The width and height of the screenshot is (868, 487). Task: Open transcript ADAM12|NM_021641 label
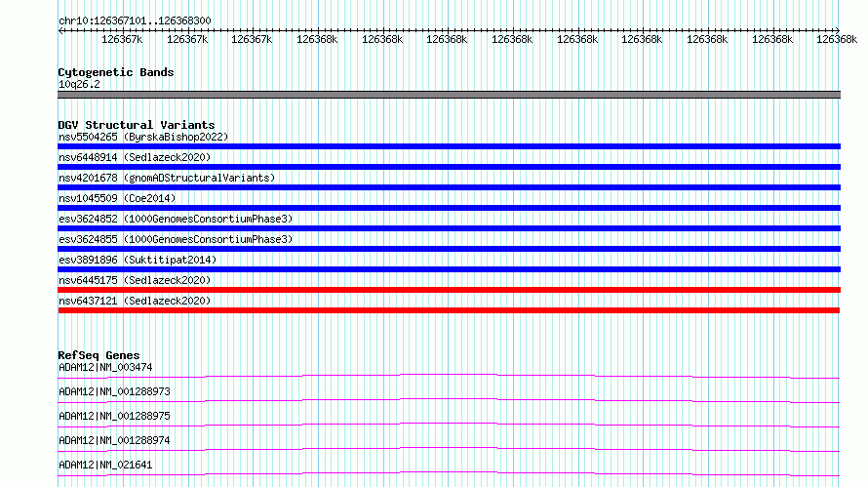coord(105,465)
